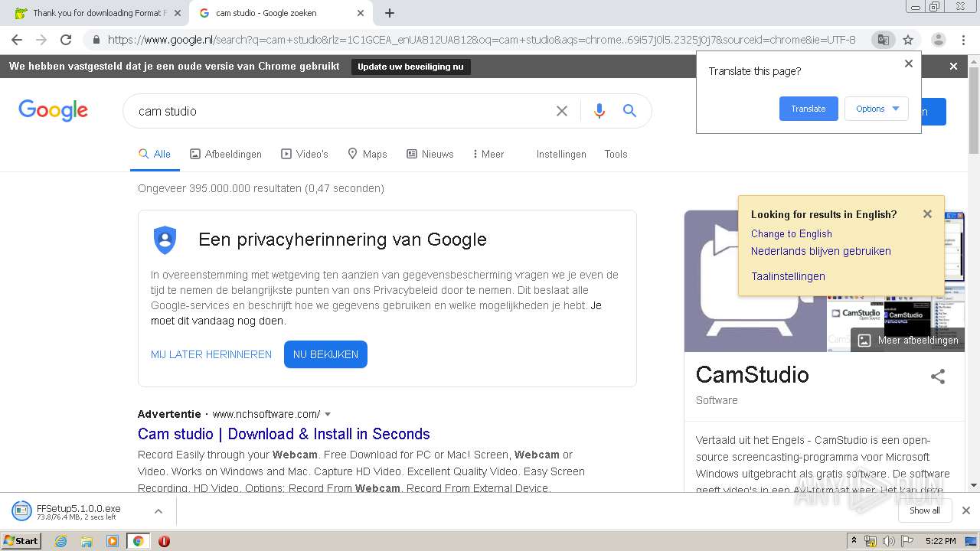This screenshot has height=551, width=980.
Task: Click the scrollbar down arrow
Action: coord(974,485)
